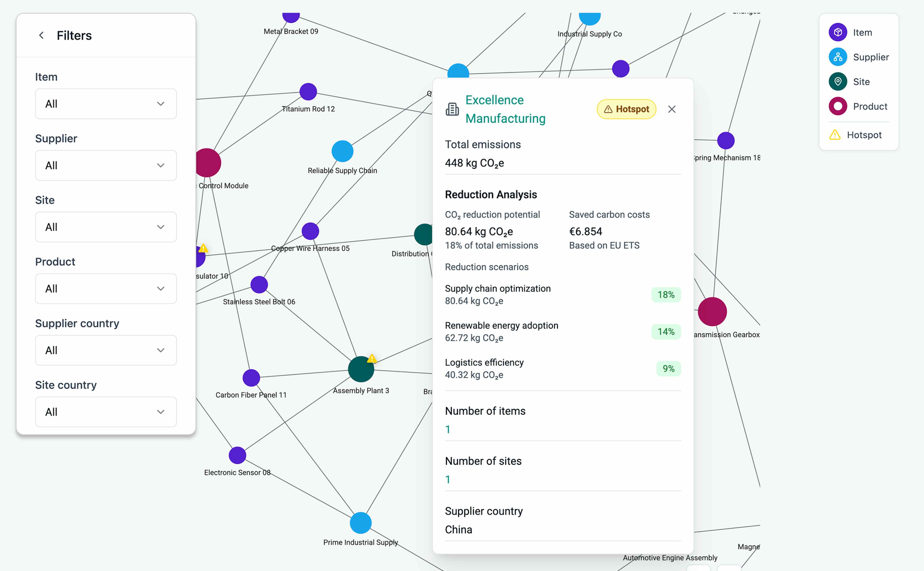Select the Reliable Supply Chain node
Viewport: 924px width, 571px height.
point(342,151)
